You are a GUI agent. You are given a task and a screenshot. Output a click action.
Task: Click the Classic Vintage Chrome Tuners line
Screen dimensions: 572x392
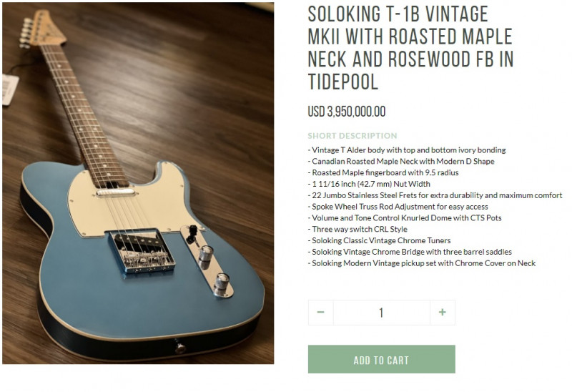(x=380, y=240)
